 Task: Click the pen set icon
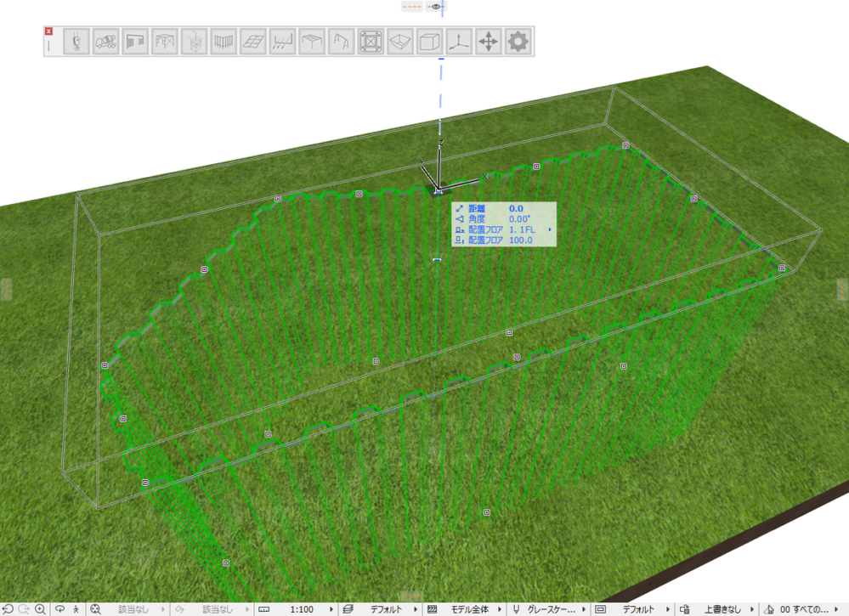click(516, 609)
